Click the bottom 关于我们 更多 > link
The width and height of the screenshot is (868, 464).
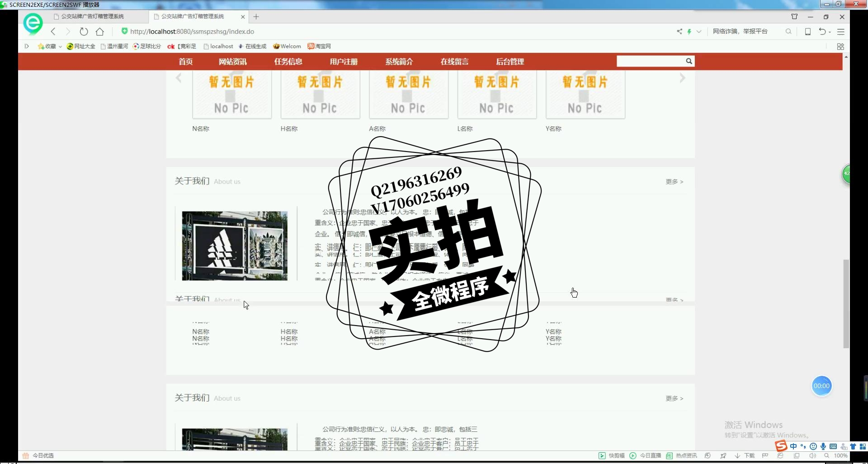[674, 398]
